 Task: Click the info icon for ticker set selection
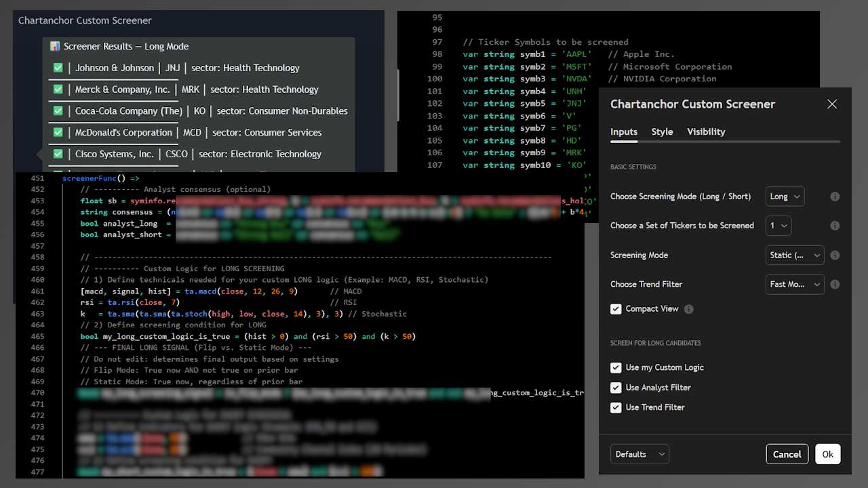(x=835, y=226)
